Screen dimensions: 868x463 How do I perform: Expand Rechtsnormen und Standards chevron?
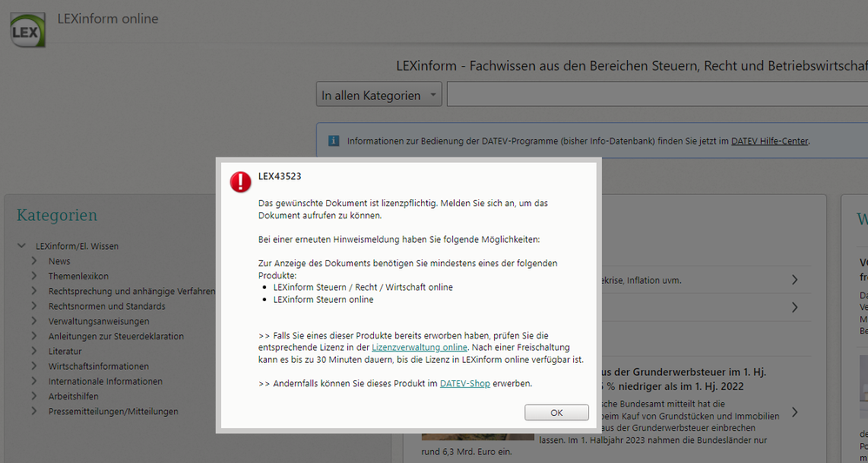[34, 305]
